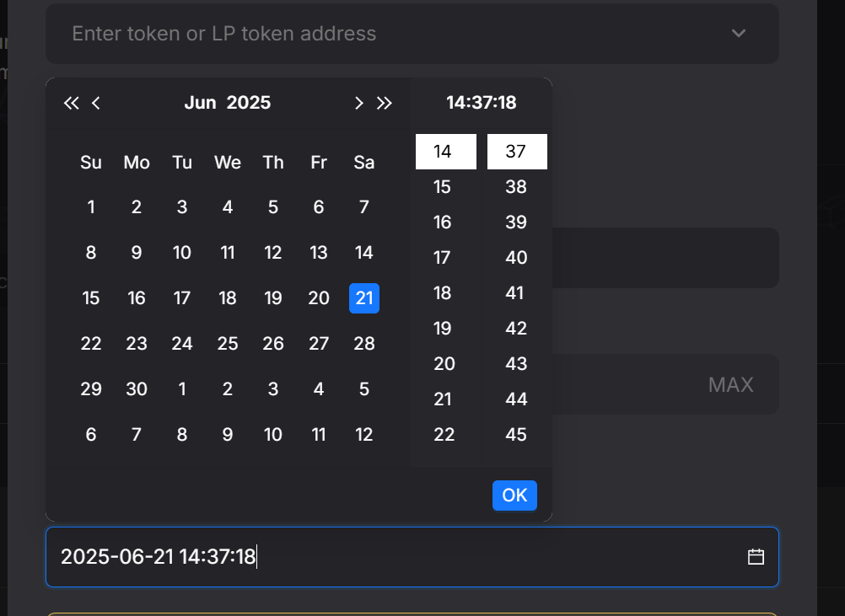Go to previous month with left arrow

pos(96,103)
